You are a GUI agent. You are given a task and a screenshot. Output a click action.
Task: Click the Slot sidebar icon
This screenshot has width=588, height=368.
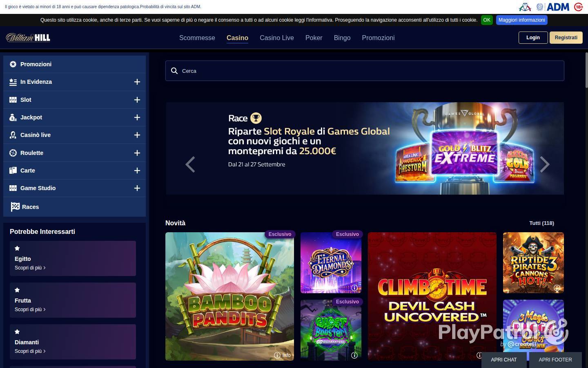(x=13, y=100)
